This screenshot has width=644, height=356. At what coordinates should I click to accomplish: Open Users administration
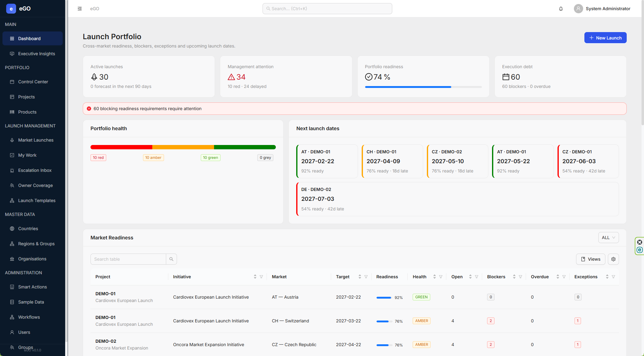[32, 332]
